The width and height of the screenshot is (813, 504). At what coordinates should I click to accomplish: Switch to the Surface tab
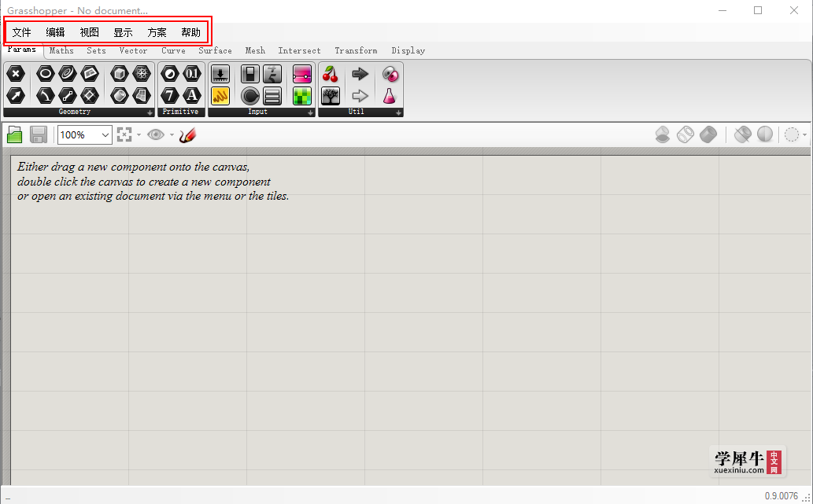[215, 51]
